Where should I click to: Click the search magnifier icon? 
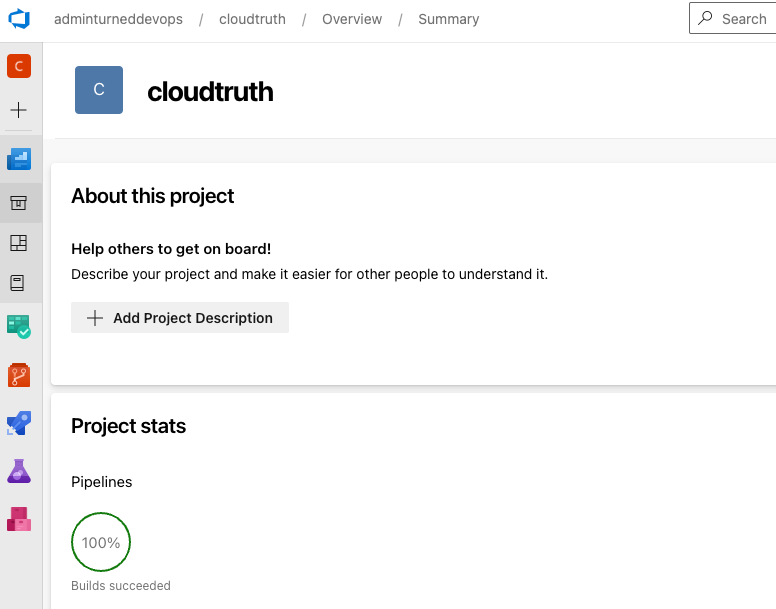705,19
